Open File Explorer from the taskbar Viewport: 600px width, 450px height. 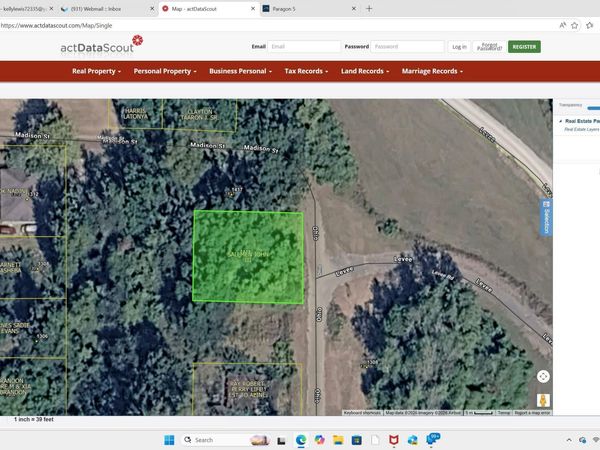[x=338, y=440]
